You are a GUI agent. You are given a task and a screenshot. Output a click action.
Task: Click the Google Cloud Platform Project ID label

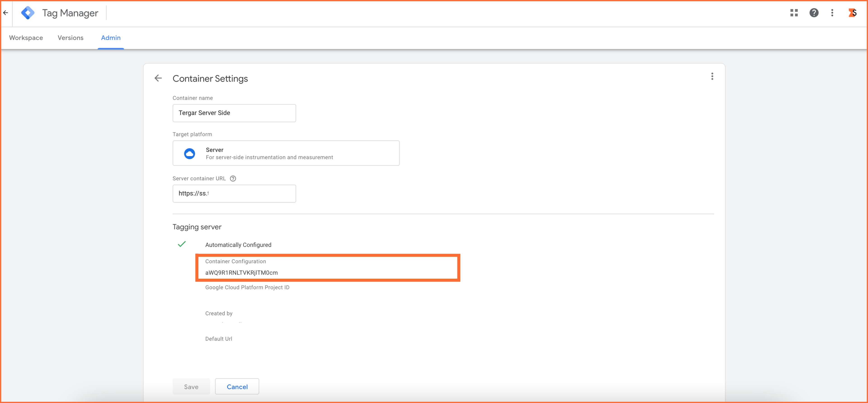[x=247, y=287]
